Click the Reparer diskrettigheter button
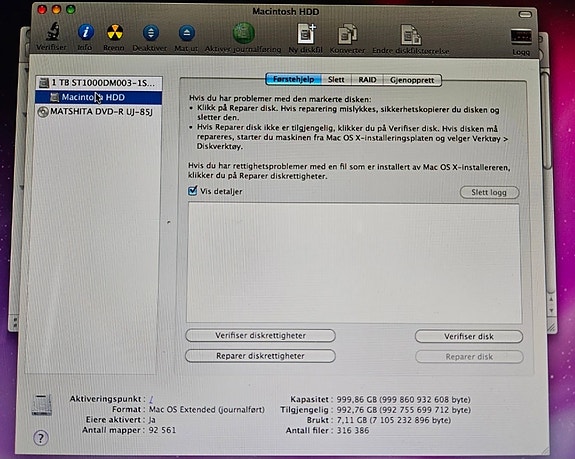Viewport: 575px width, 459px height. (x=260, y=356)
